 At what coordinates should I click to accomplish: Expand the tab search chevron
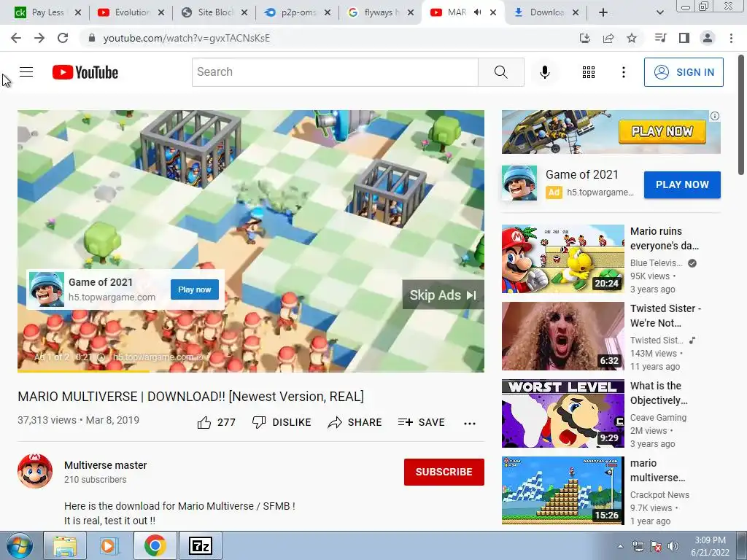point(659,12)
